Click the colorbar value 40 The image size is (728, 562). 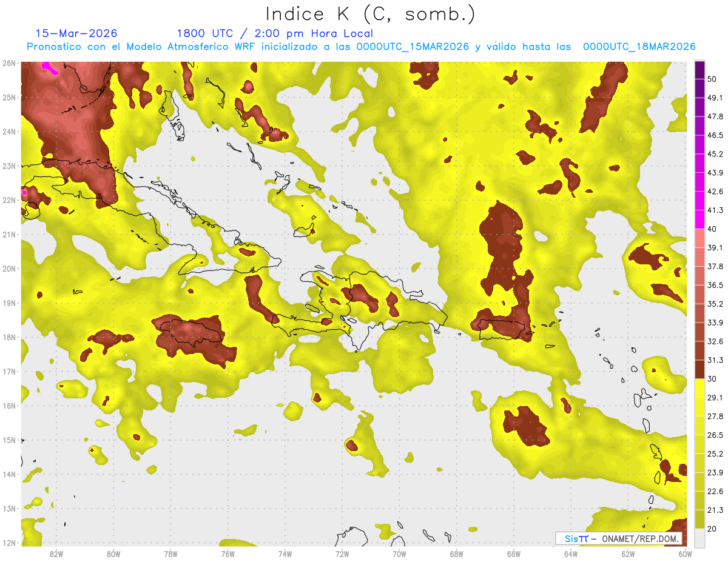click(713, 229)
